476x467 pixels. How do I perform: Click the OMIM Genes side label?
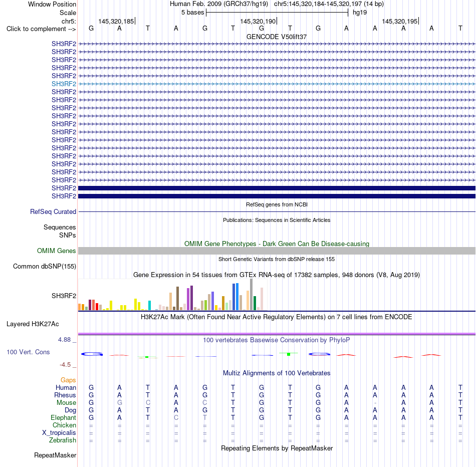pyautogui.click(x=57, y=251)
